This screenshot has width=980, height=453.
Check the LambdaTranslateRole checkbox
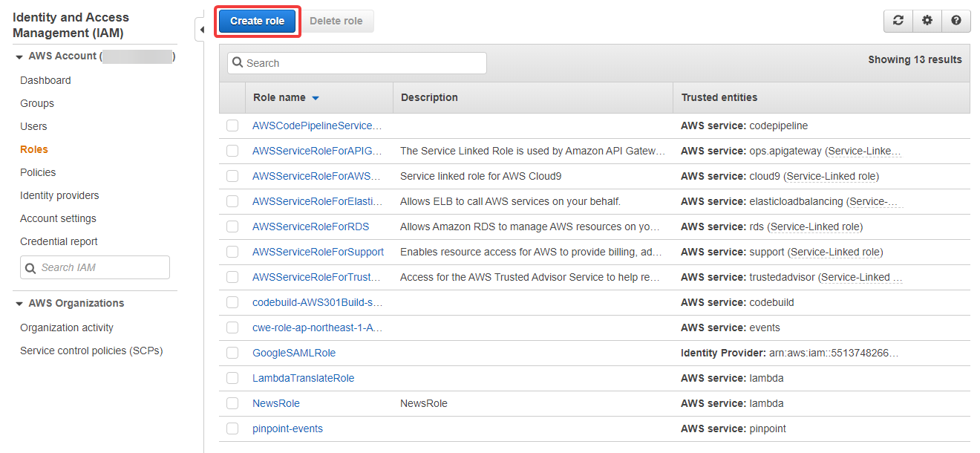[232, 378]
